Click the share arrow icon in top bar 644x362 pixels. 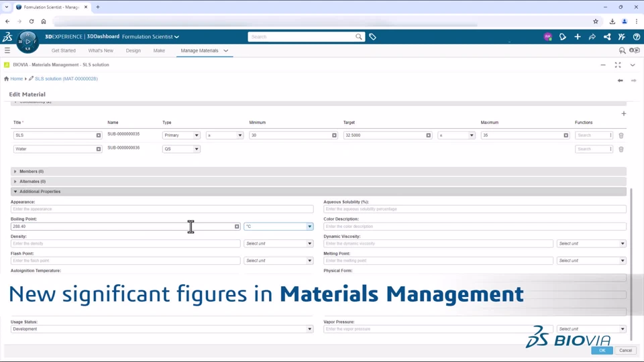(x=592, y=36)
